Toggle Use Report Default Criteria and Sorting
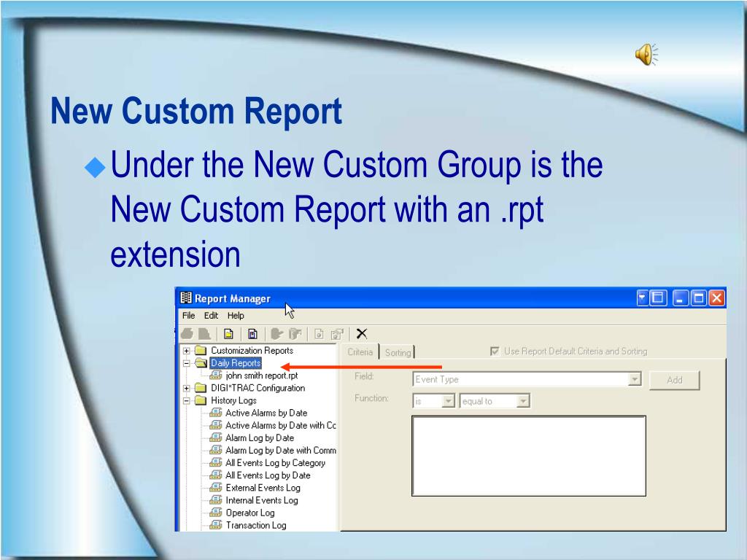747x560 pixels. pyautogui.click(x=495, y=351)
